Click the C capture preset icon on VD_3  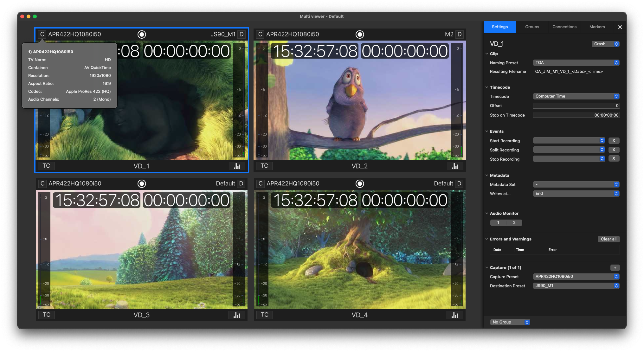[x=42, y=183]
